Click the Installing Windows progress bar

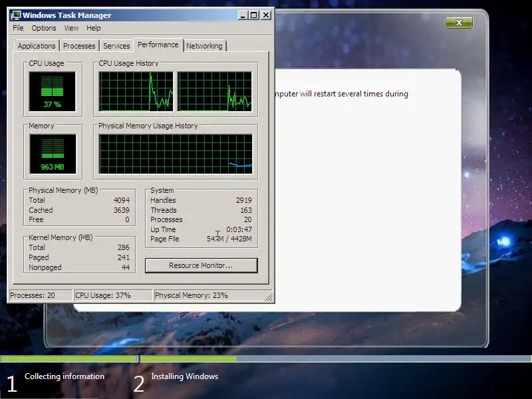(x=336, y=358)
